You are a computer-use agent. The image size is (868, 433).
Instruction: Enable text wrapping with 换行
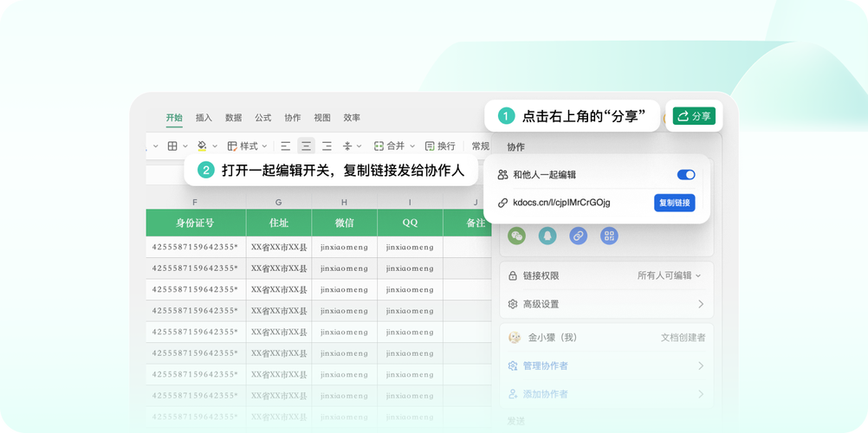pos(440,146)
